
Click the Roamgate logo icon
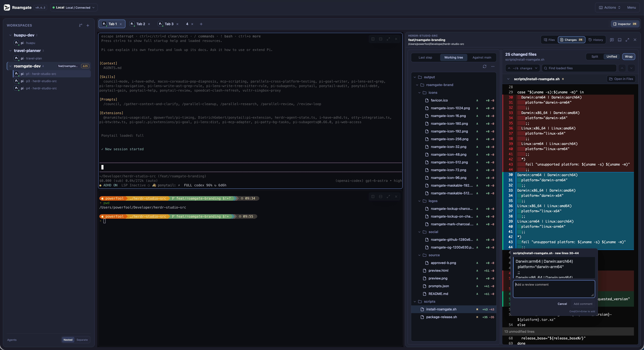click(7, 7)
